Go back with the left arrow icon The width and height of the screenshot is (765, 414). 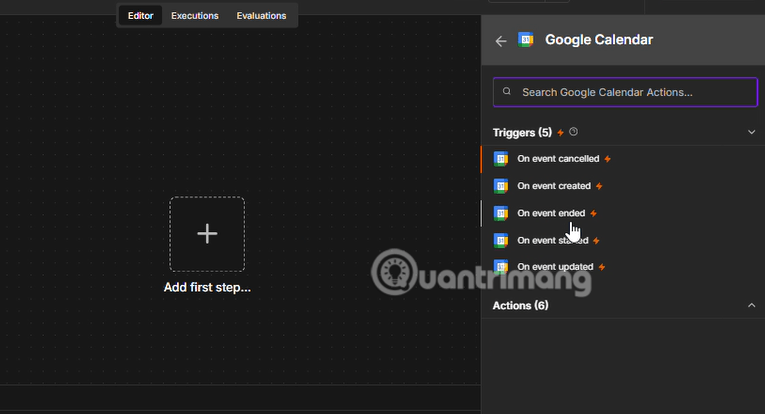point(501,41)
